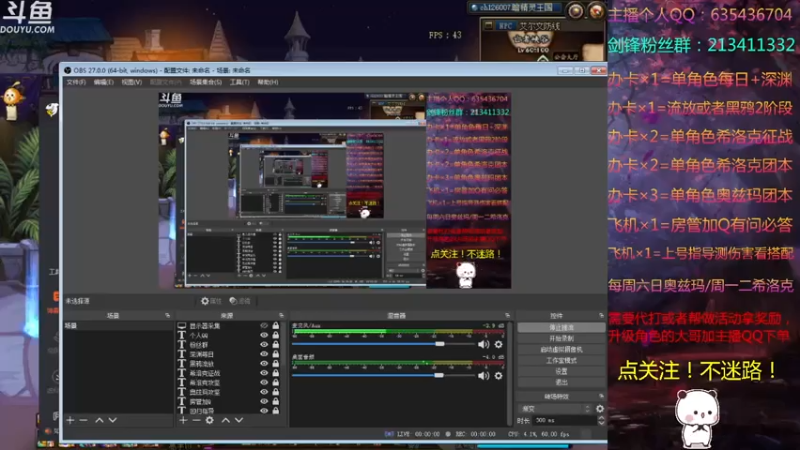Image resolution: width=800 pixels, height=450 pixels.
Task: Open 桌面音频 audio settings gear
Action: click(x=498, y=376)
